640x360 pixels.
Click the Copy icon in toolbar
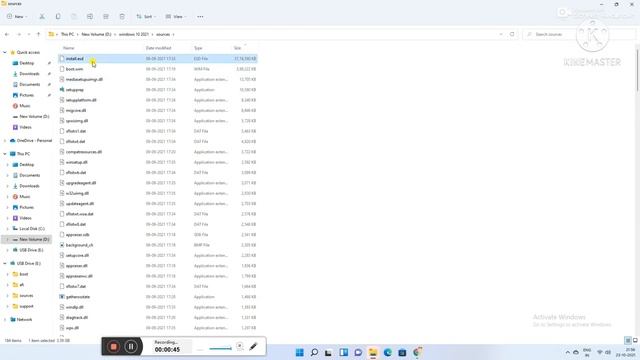click(58, 17)
